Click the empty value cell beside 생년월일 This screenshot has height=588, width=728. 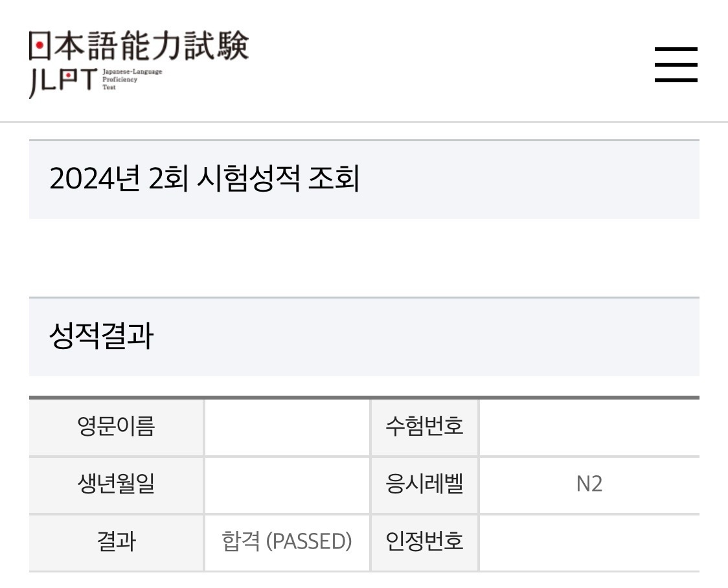click(x=287, y=484)
